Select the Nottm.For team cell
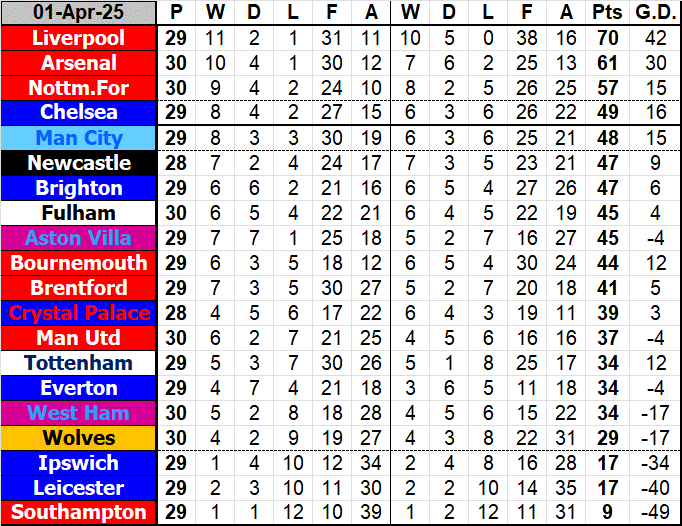The width and height of the screenshot is (682, 526). [79, 88]
